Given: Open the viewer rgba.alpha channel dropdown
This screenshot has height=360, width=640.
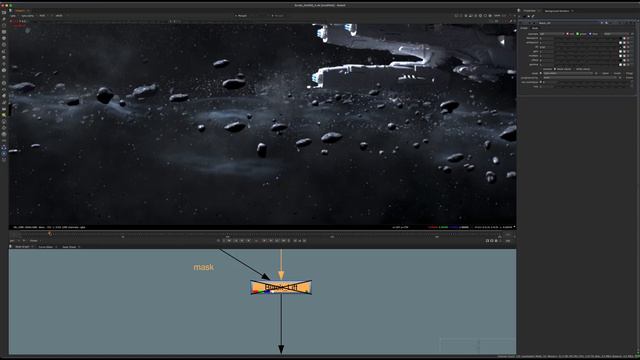Looking at the screenshot, I should coord(28,16).
